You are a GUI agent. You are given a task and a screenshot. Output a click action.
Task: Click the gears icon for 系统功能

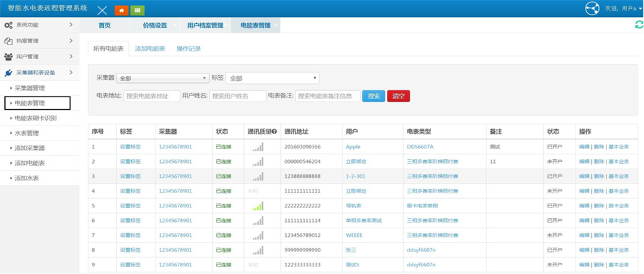pos(8,25)
